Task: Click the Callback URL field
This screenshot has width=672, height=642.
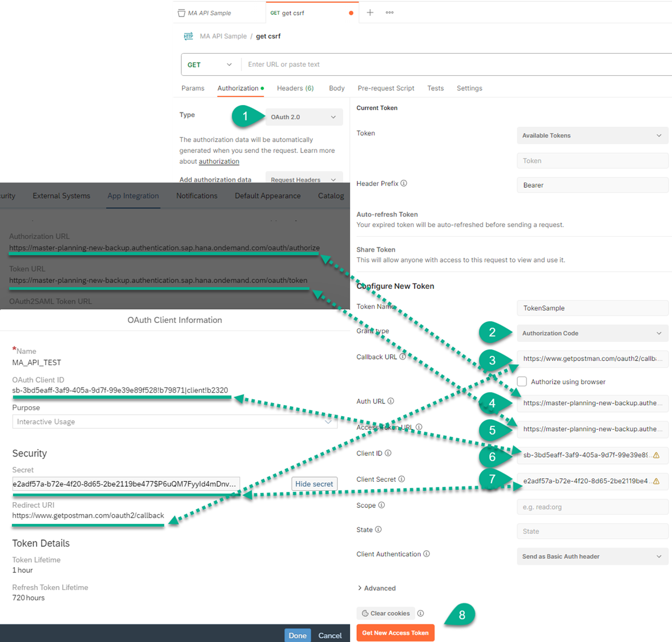Action: [592, 358]
